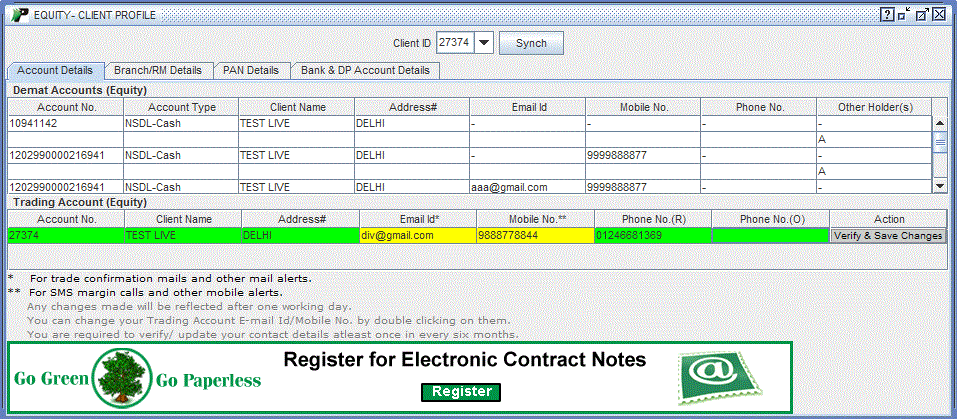This screenshot has height=419, width=957.
Task: Click DELHI in the Trading Account row
Action: point(300,235)
